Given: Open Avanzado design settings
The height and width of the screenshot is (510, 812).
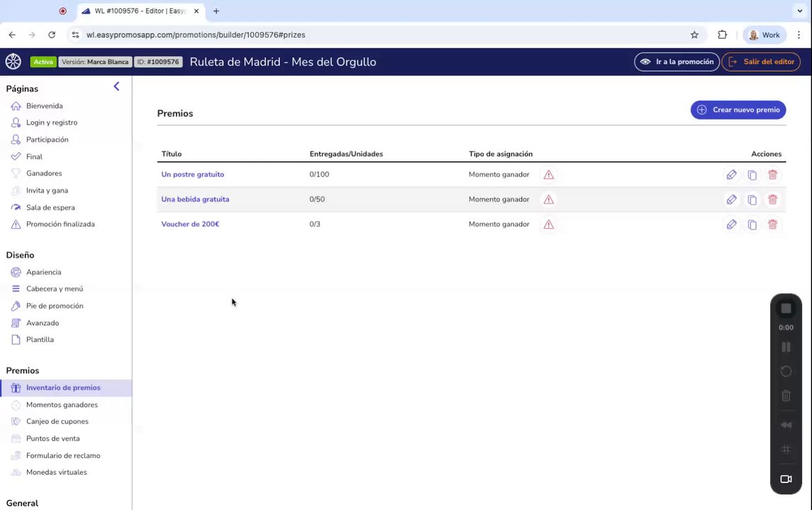Looking at the screenshot, I should 43,323.
